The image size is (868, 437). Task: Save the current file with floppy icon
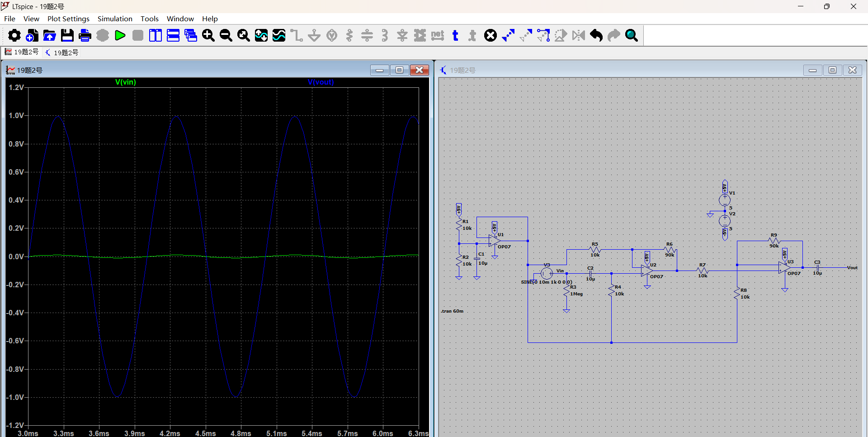[x=67, y=35]
